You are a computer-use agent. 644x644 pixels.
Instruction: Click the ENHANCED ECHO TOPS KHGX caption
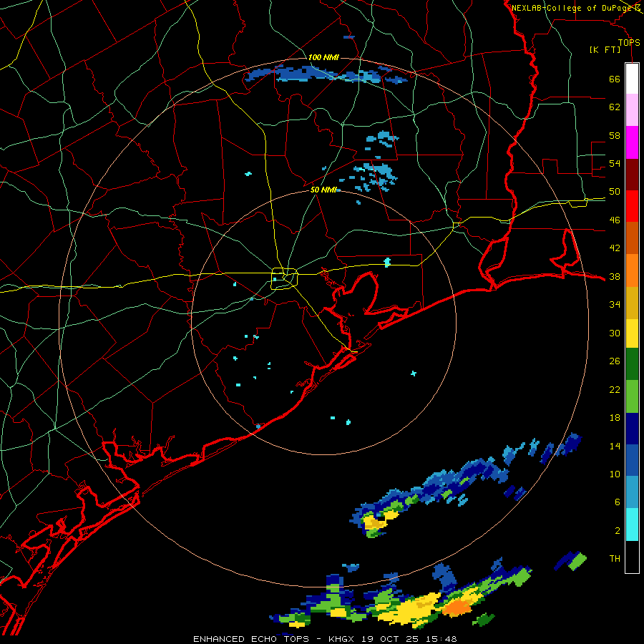325,639
